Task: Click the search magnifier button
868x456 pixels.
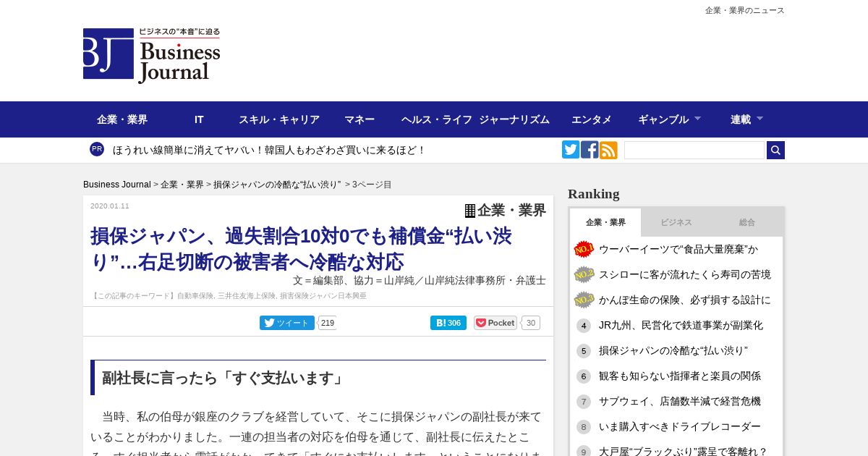Action: click(x=775, y=150)
